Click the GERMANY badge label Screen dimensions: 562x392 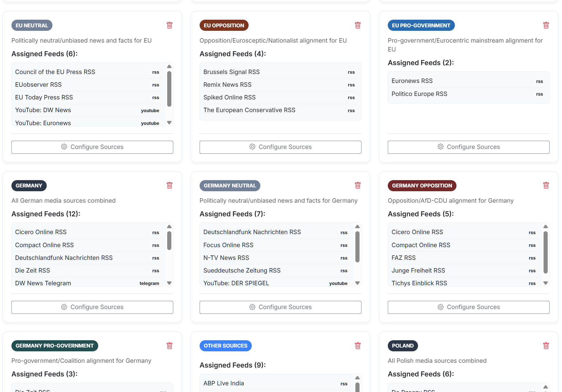pyautogui.click(x=29, y=186)
